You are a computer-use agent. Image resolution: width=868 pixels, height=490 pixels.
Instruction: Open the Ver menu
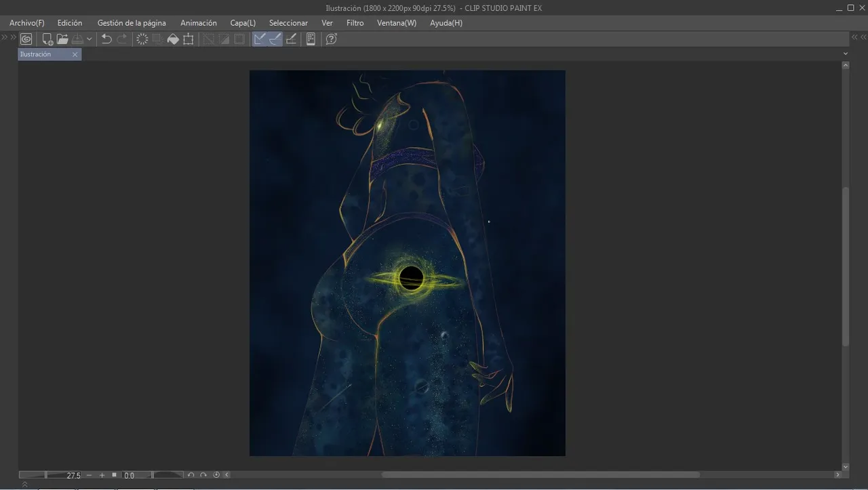(x=328, y=23)
